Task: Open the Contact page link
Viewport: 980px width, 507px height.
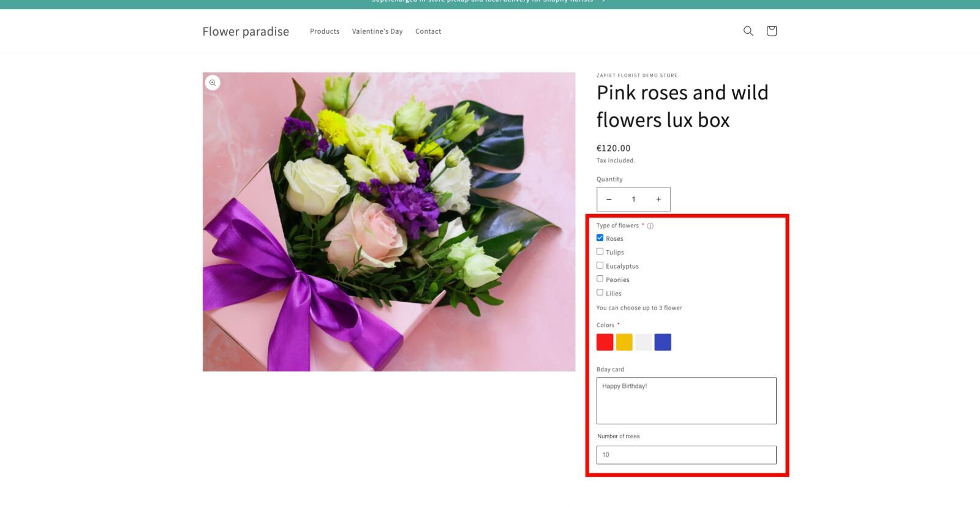Action: (x=428, y=31)
